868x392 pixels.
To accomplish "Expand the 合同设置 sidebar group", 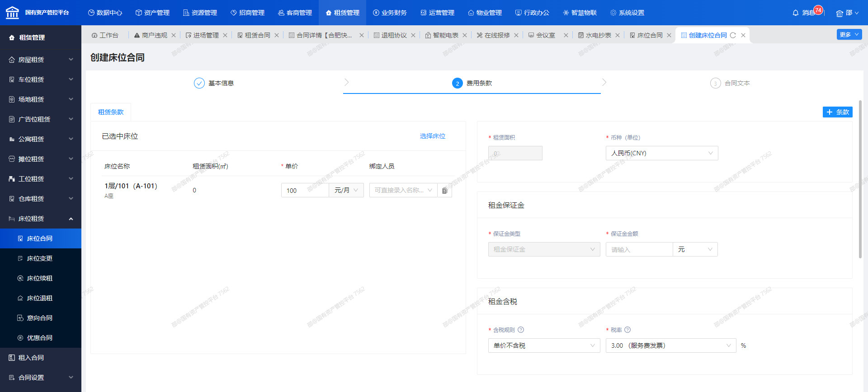I will click(41, 378).
